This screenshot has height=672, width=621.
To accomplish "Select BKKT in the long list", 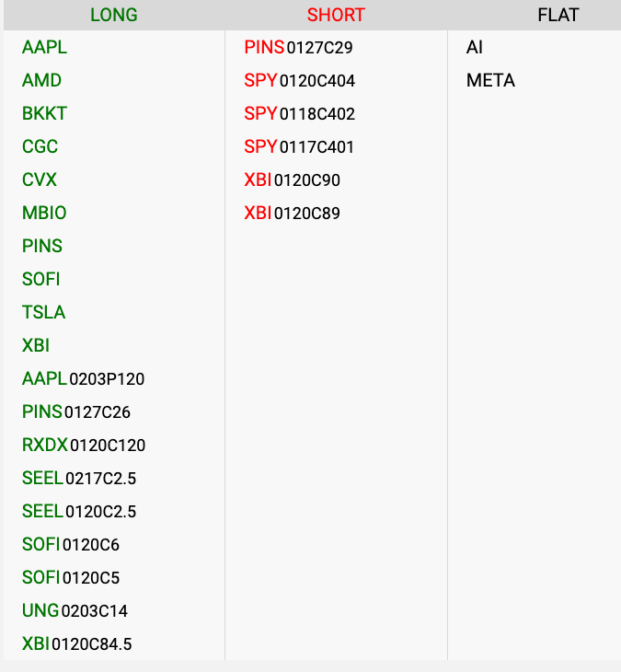I will click(44, 114).
